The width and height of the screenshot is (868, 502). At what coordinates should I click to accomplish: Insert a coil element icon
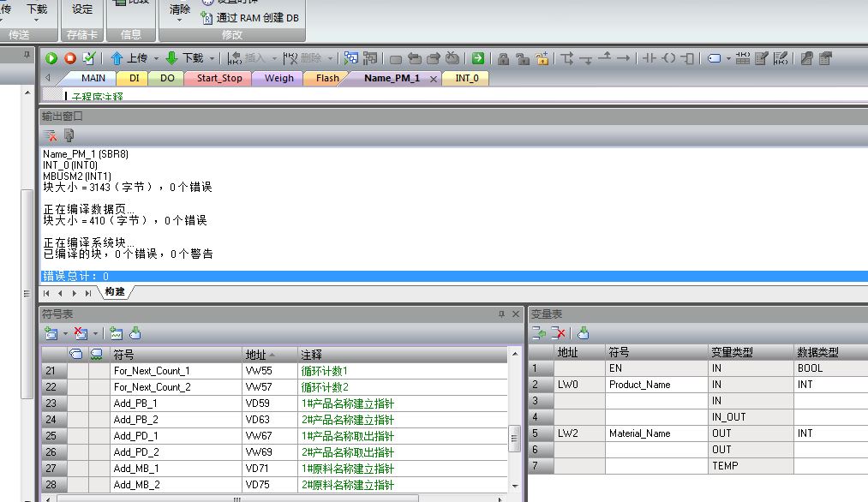coord(668,58)
